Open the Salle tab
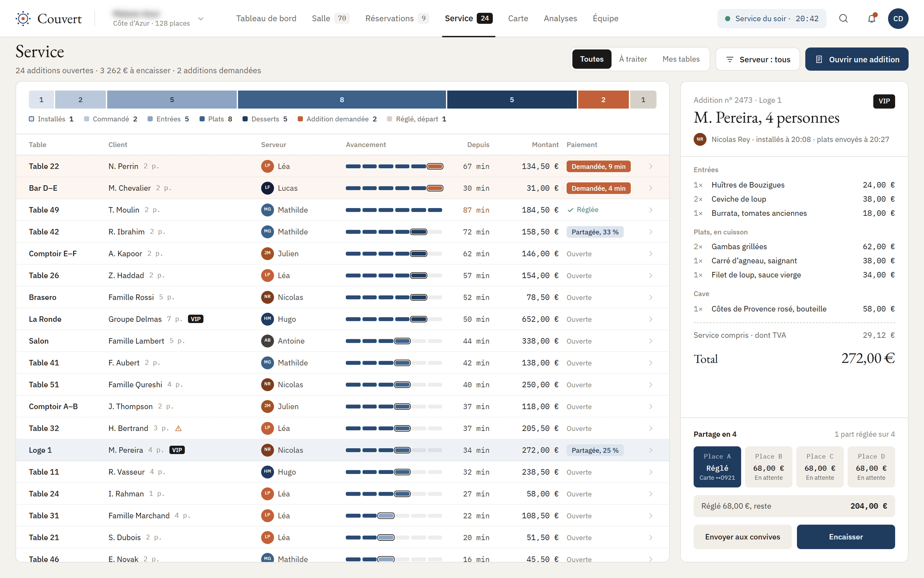Screen dimensions: 924x578 pos(330,18)
